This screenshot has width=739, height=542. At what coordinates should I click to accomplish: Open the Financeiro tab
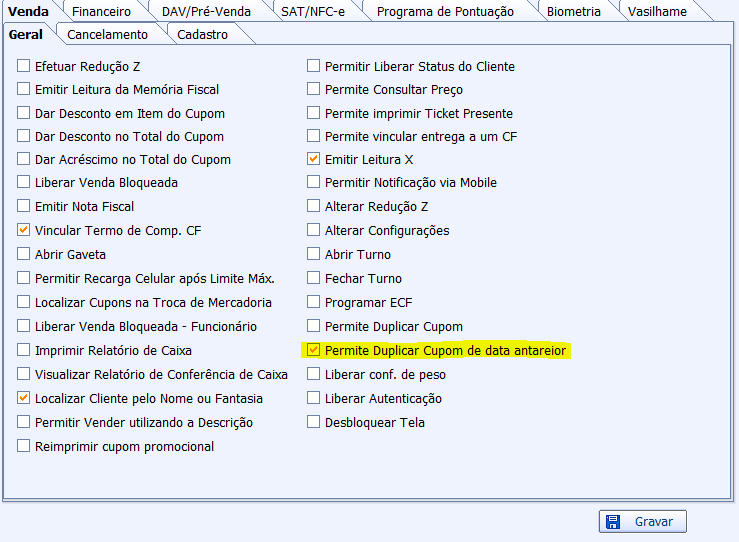101,12
